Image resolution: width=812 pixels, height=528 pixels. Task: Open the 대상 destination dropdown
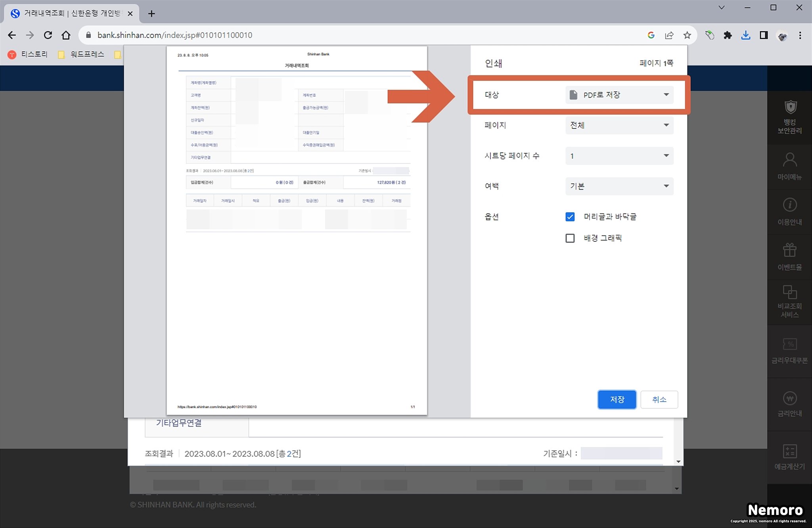pyautogui.click(x=619, y=95)
